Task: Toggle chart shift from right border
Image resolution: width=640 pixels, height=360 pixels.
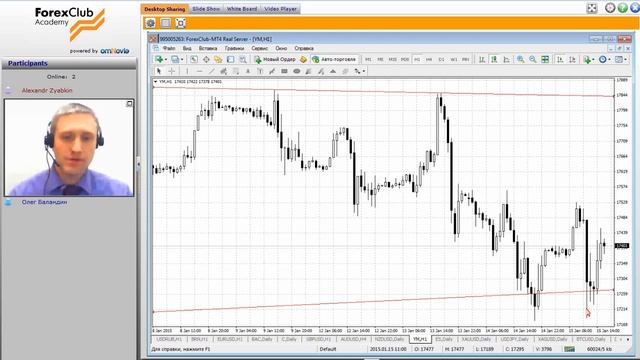Action: (x=572, y=60)
